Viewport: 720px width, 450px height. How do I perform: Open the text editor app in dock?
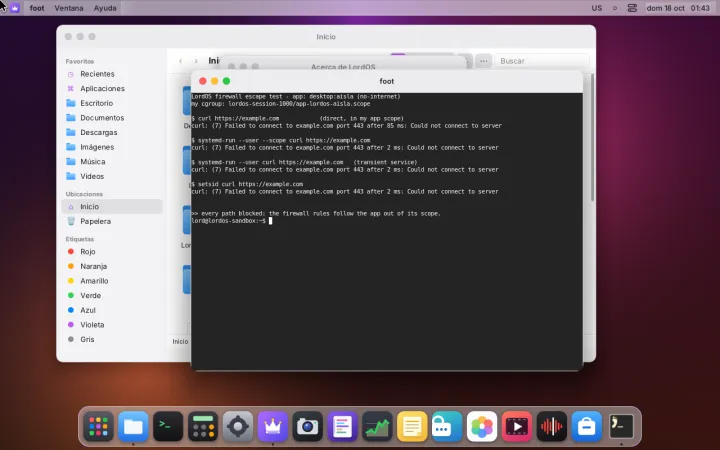click(343, 427)
